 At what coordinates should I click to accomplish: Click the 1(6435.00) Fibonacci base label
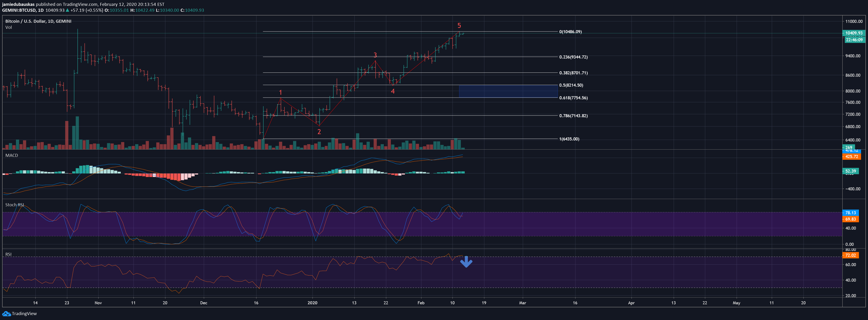569,139
